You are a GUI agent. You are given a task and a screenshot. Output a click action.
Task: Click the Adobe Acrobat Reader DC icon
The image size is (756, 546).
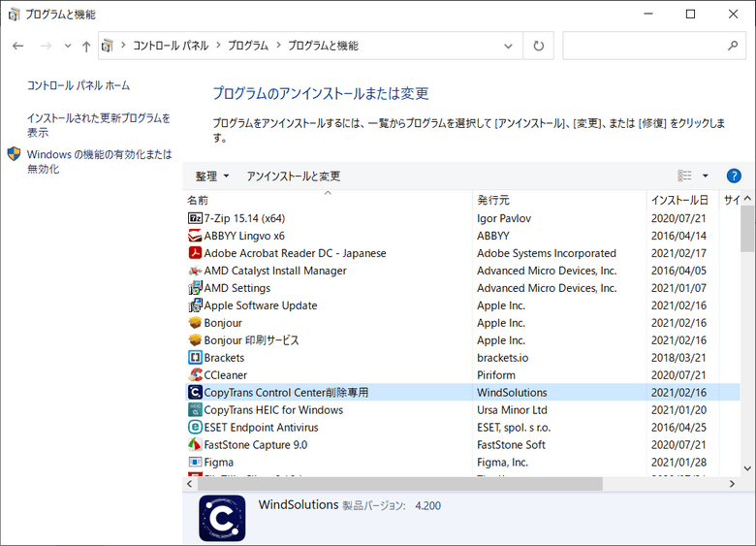coord(195,253)
